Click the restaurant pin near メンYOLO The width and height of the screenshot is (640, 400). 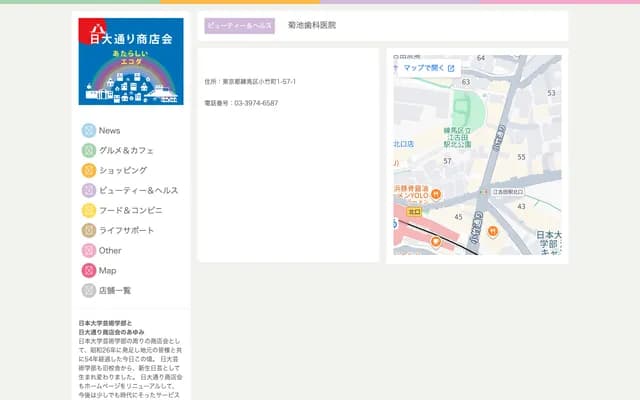(436, 194)
